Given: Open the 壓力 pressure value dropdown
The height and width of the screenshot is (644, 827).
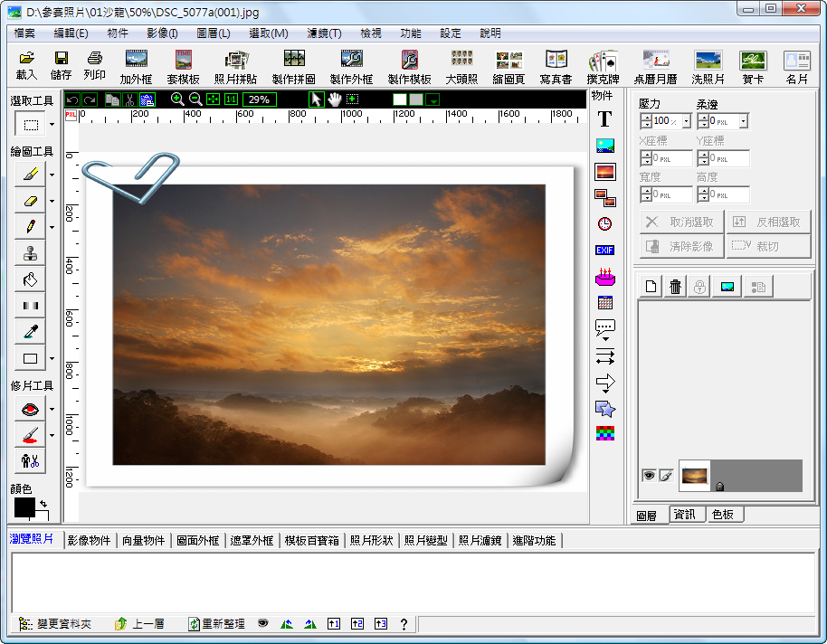Looking at the screenshot, I should (686, 121).
